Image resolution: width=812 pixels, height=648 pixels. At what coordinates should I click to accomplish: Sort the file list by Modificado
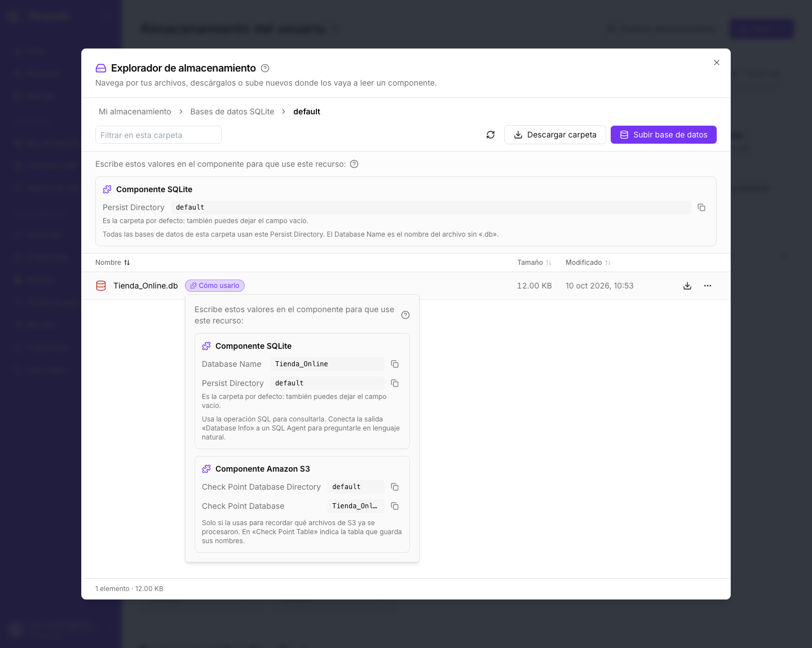[x=588, y=263]
